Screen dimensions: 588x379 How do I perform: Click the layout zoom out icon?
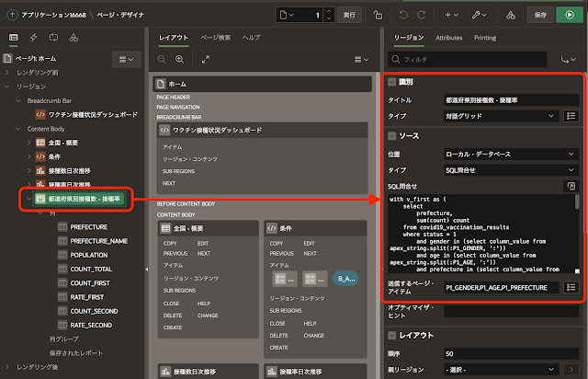[x=162, y=60]
